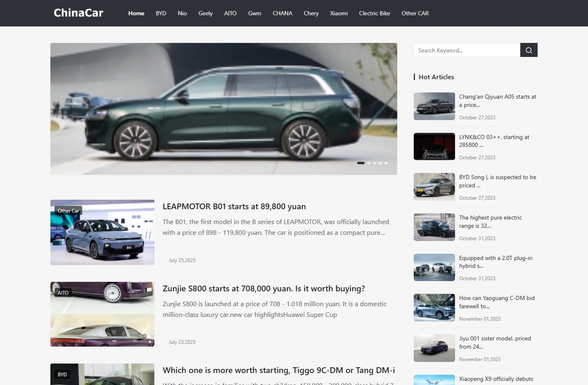Jump to the fifth carousel slide dot

(386, 163)
